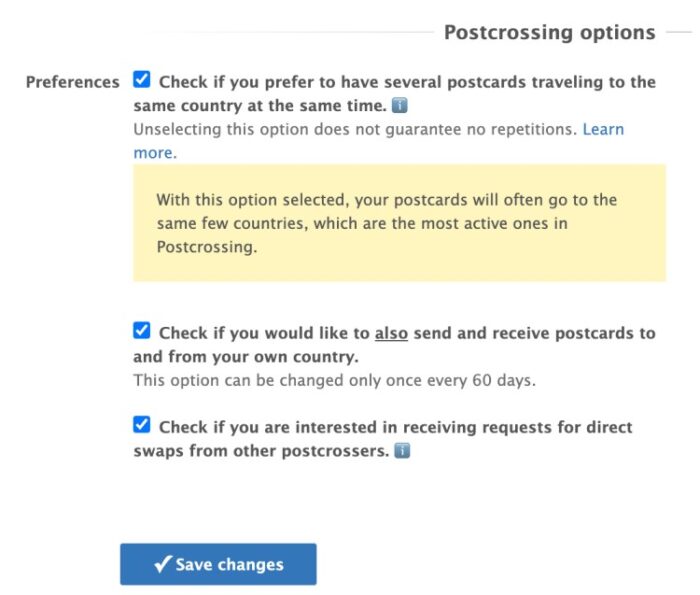Open the Learn more link
The height and width of the screenshot is (595, 700).
603,129
